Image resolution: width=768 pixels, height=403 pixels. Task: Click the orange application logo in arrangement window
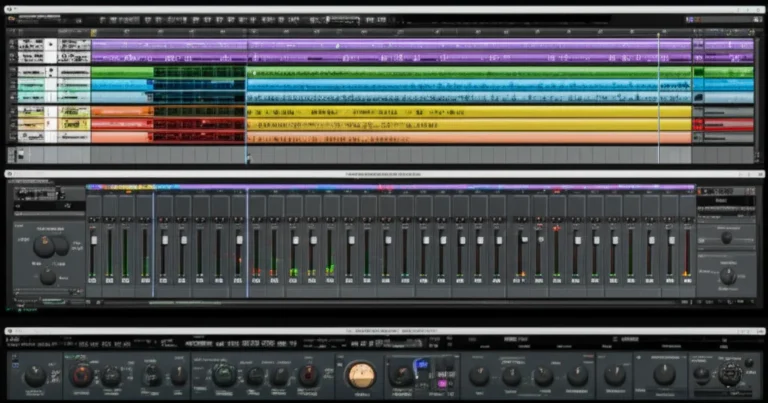click(12, 18)
